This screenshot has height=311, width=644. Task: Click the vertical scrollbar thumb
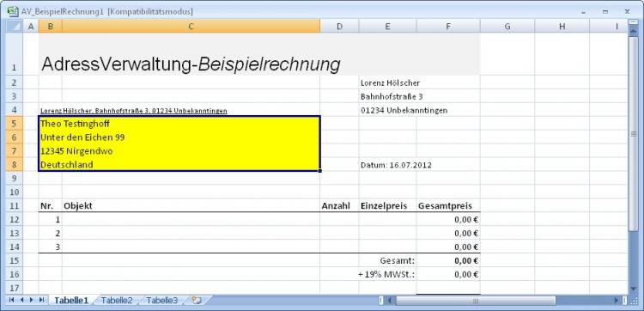click(633, 134)
